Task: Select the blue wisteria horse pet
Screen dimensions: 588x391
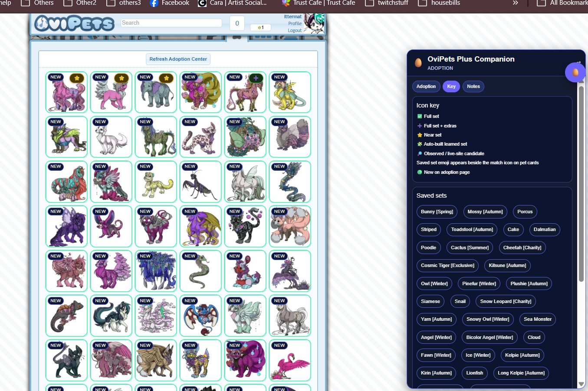Action: [x=156, y=271]
